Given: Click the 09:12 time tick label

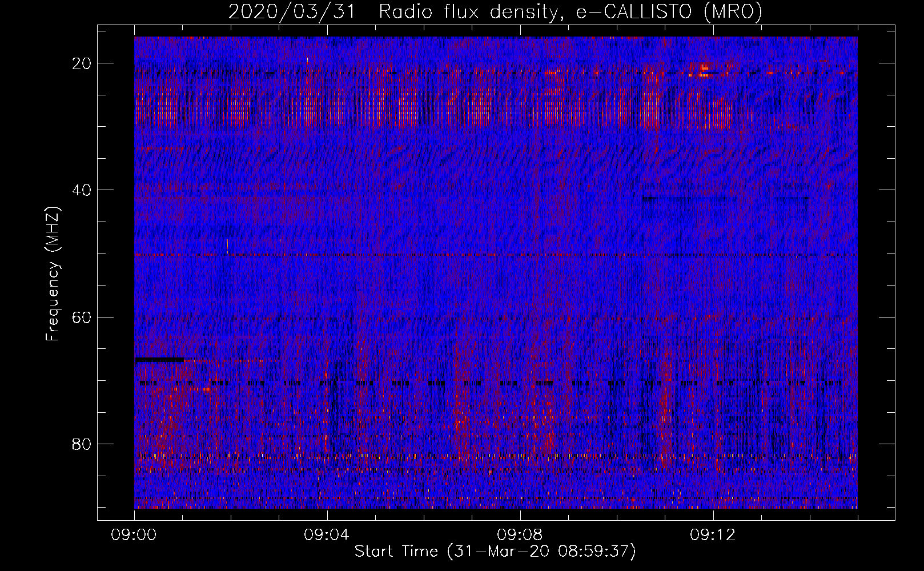Looking at the screenshot, I should pos(713,534).
